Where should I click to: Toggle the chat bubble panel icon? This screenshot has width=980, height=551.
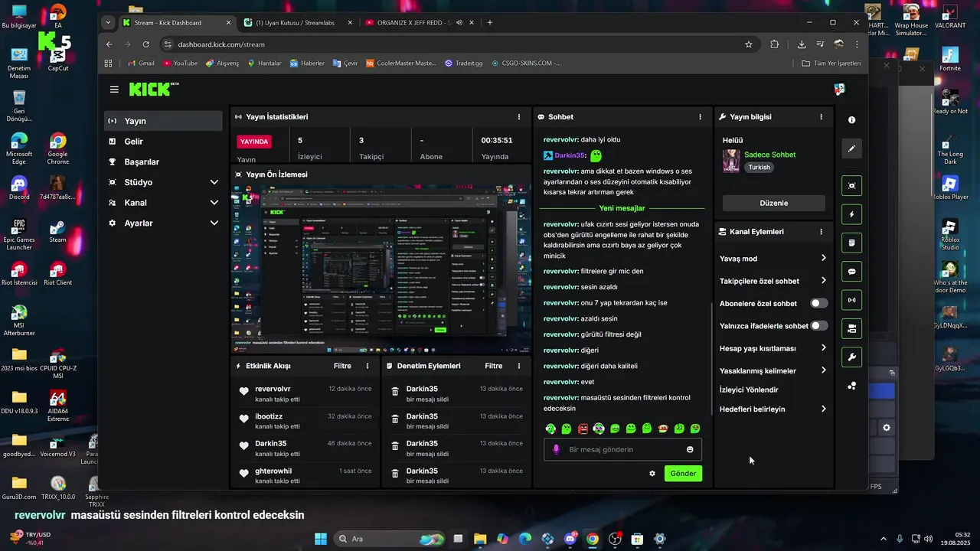pos(851,272)
